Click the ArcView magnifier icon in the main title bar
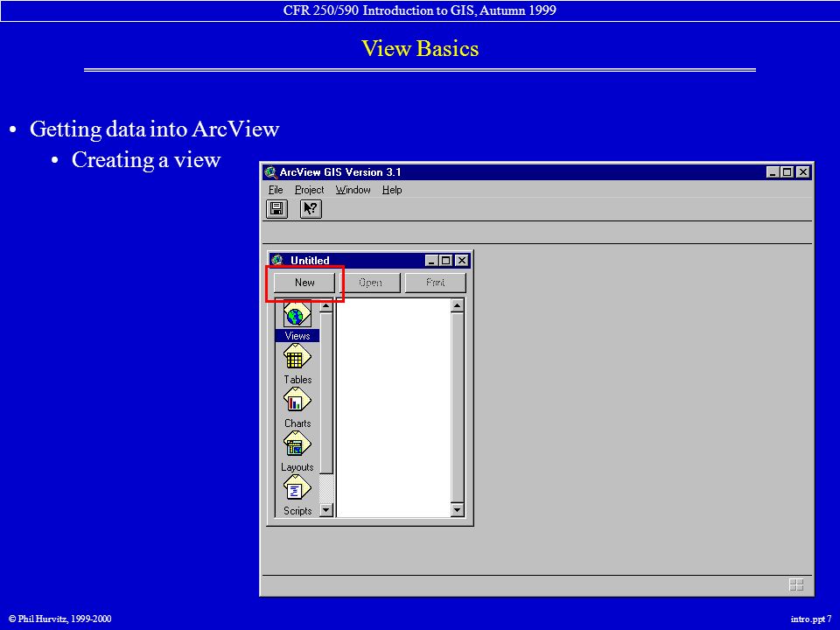The width and height of the screenshot is (840, 630). click(x=270, y=172)
